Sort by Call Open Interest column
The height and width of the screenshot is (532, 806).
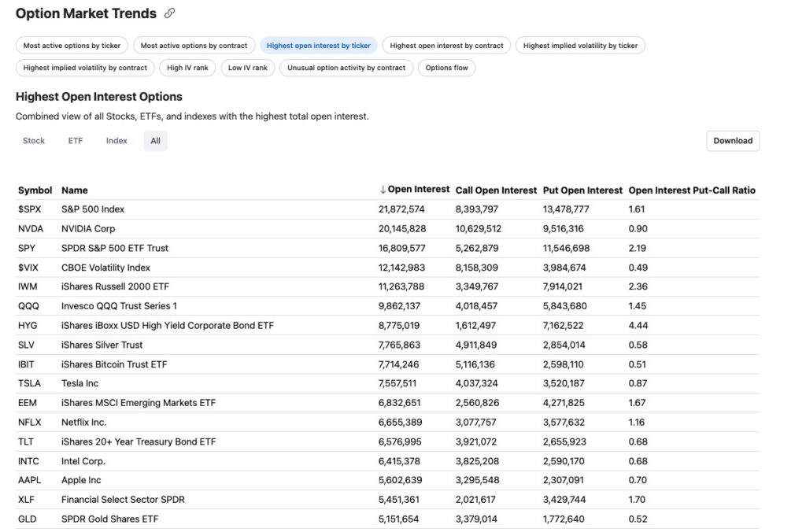tap(496, 190)
